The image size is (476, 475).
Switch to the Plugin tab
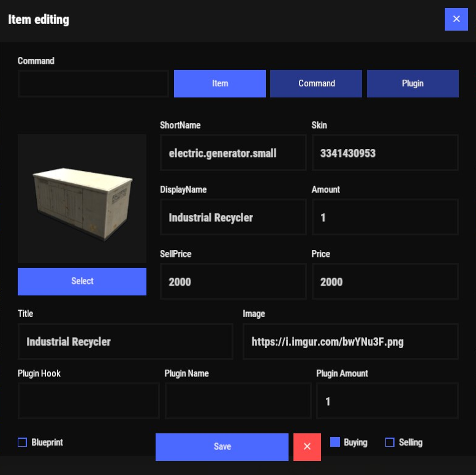point(412,83)
